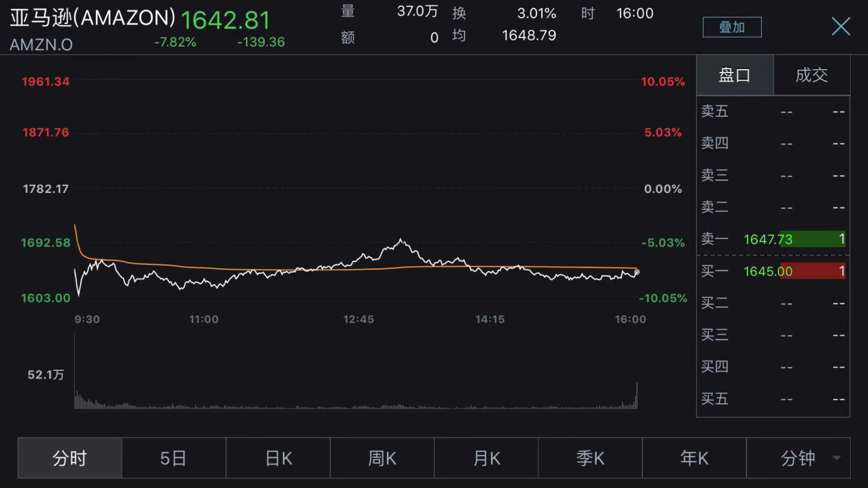
Task: Click the 卖一 ask price 1647.73
Action: 768,239
